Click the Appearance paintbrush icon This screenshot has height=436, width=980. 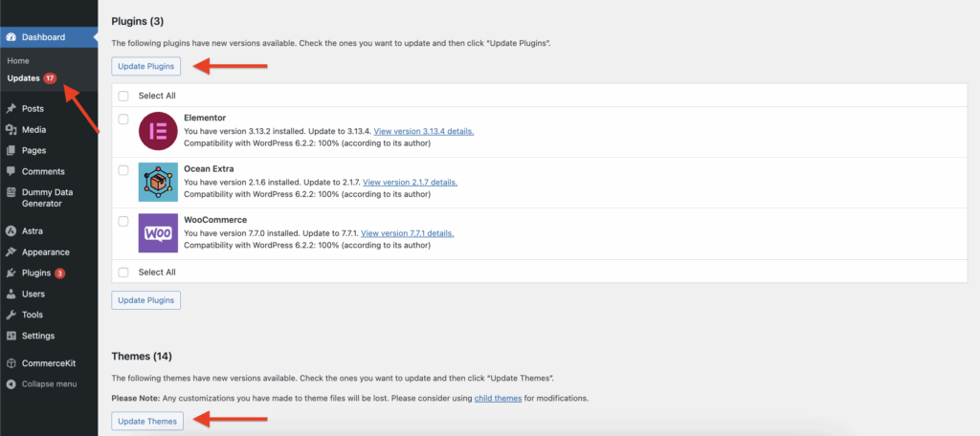coord(11,252)
